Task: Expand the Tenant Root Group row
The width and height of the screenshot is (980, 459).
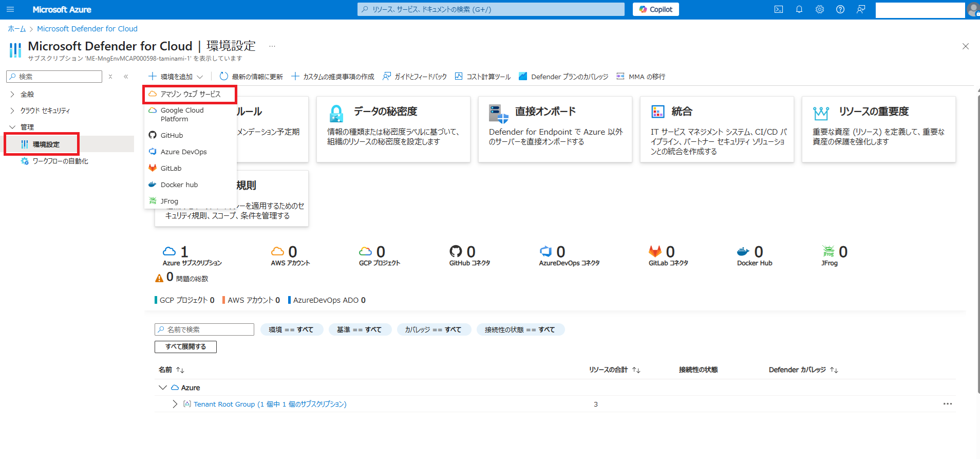Action: point(175,404)
